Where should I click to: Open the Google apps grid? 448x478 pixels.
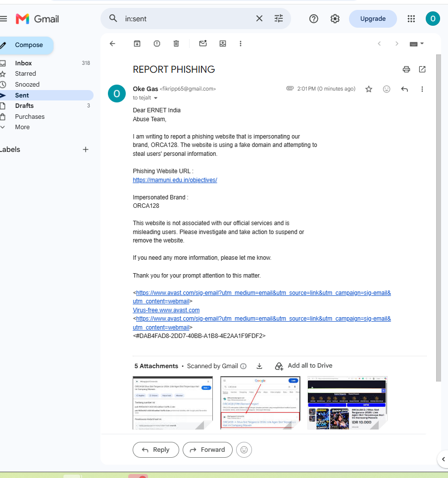click(411, 19)
